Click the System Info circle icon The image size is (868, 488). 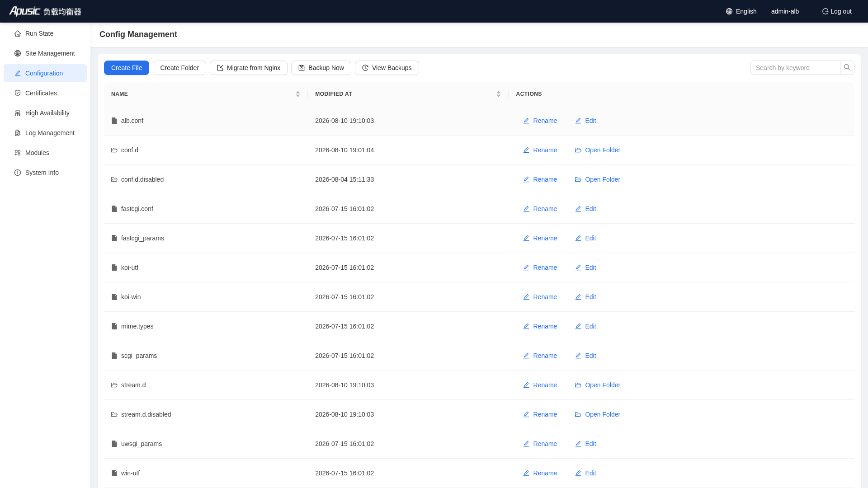coord(18,173)
